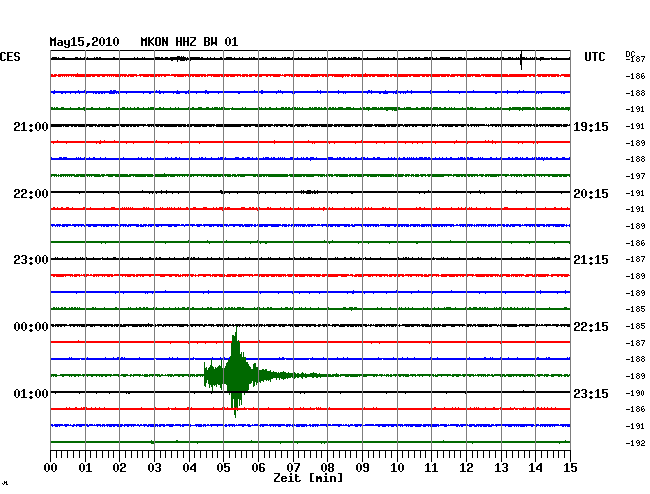Select the 22:00 local time label
Image resolution: width=650 pixels, height=494 pixels.
pyautogui.click(x=31, y=194)
